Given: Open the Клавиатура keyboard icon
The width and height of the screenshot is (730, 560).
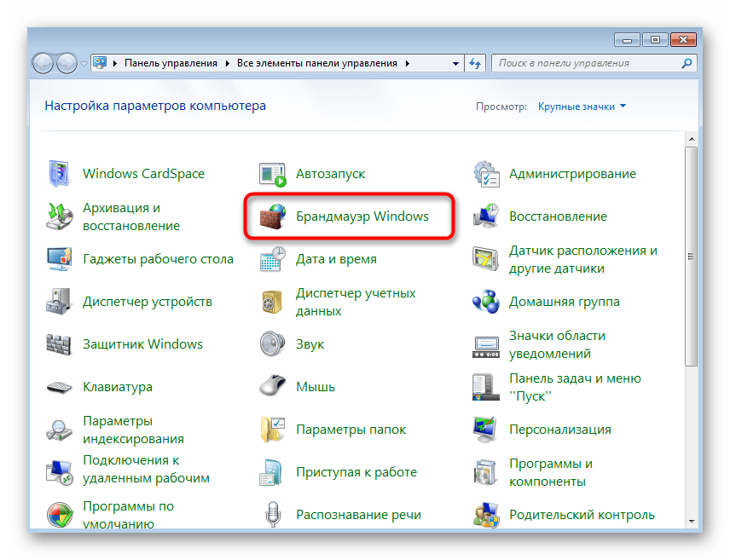Looking at the screenshot, I should click(61, 387).
